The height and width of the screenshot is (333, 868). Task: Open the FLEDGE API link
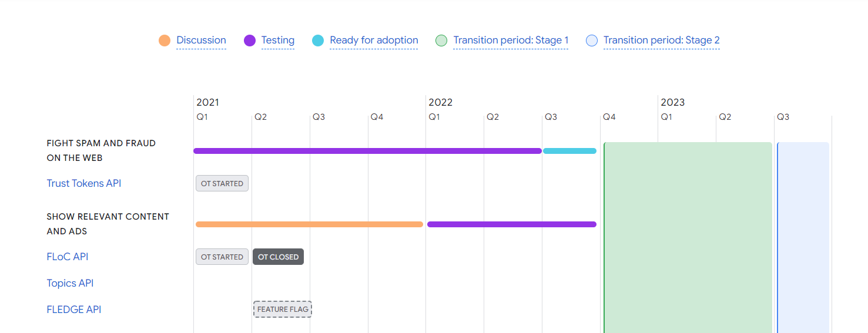point(74,310)
